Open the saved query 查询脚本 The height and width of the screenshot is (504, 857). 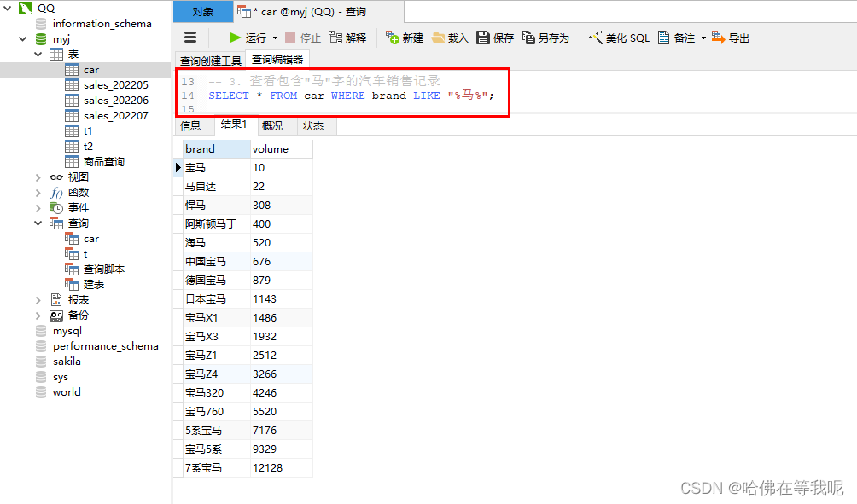(104, 269)
